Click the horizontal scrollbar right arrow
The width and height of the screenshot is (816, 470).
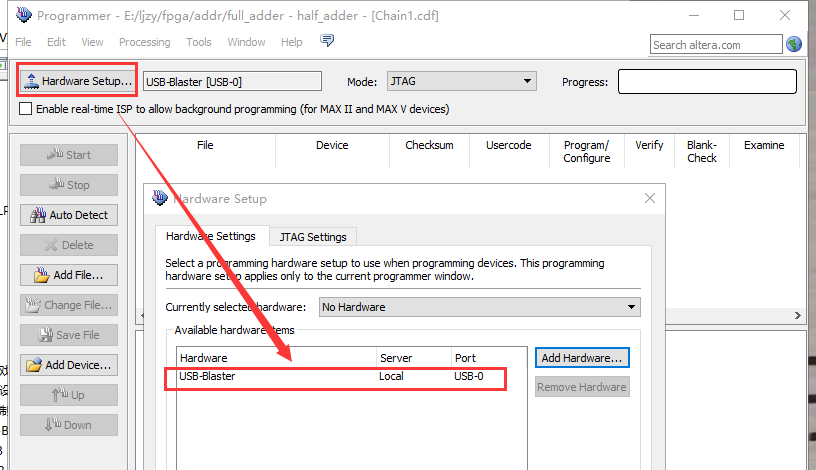click(x=797, y=315)
